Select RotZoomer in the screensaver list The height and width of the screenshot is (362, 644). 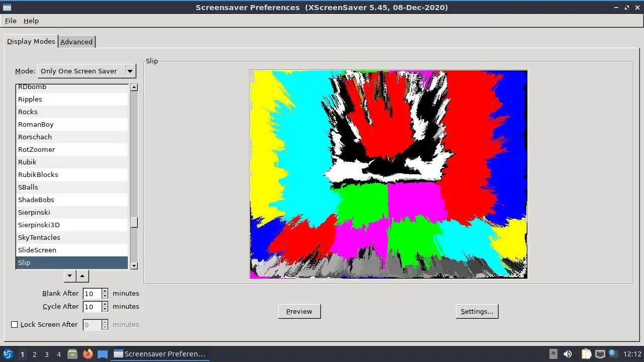tap(72, 149)
